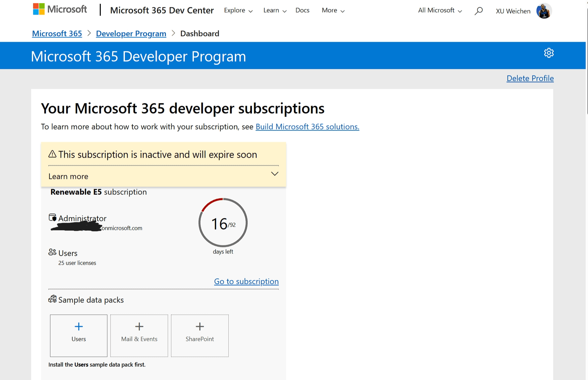This screenshot has height=380, width=588.
Task: Open the settings gear icon
Action: tap(549, 53)
